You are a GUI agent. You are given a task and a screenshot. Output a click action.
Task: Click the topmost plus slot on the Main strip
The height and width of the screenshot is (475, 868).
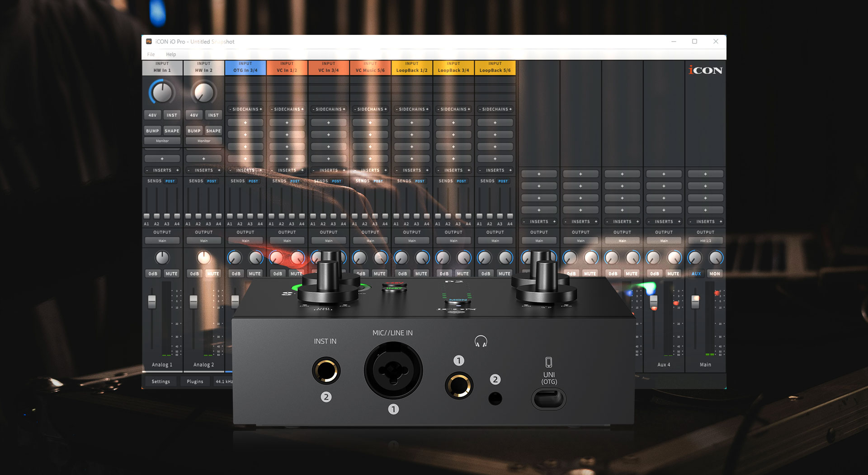(705, 174)
